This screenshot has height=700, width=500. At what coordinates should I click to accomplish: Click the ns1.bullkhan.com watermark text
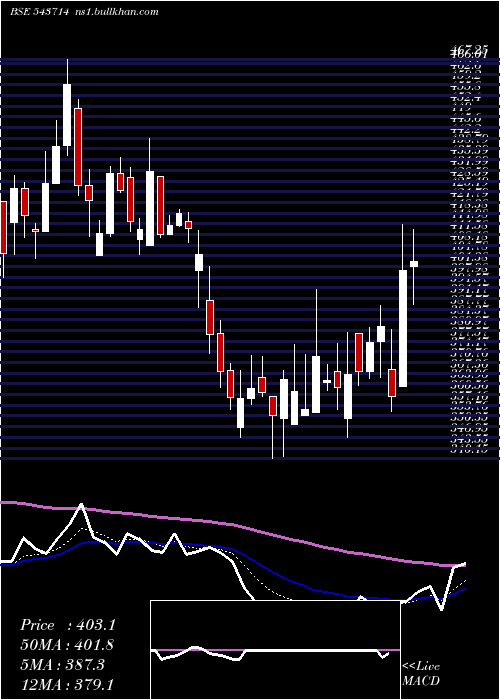tap(116, 12)
